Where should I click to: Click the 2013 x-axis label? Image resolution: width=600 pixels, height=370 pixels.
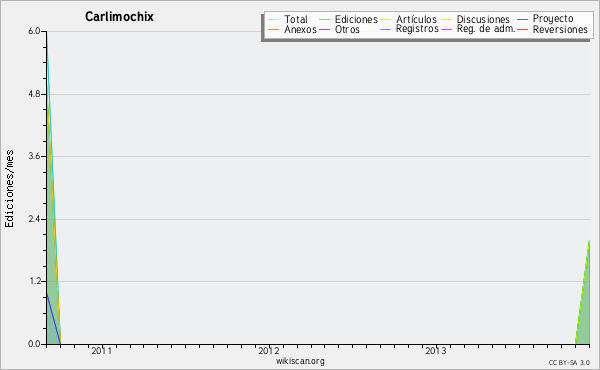coord(435,350)
